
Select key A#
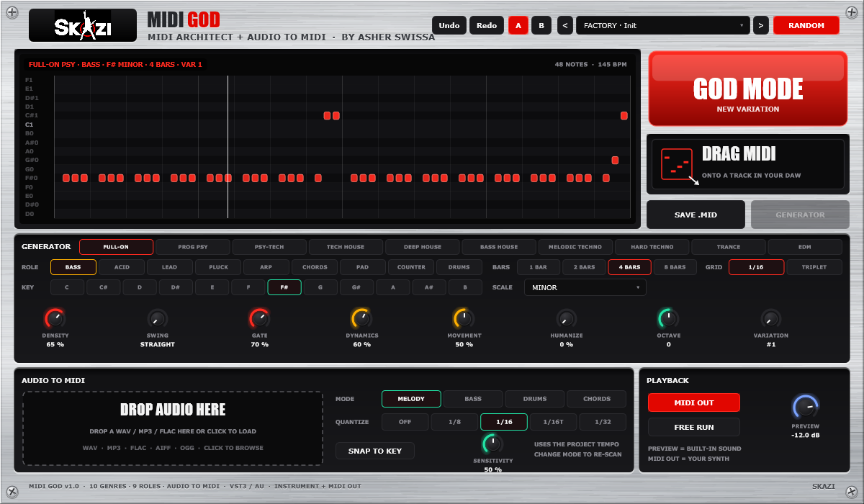(x=429, y=287)
